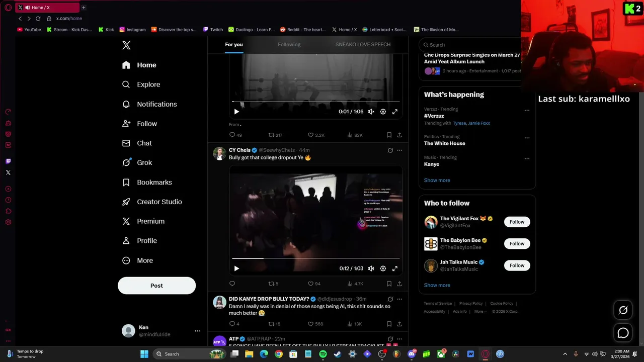
Task: Reply to the post with 49 replies
Action: [235, 135]
